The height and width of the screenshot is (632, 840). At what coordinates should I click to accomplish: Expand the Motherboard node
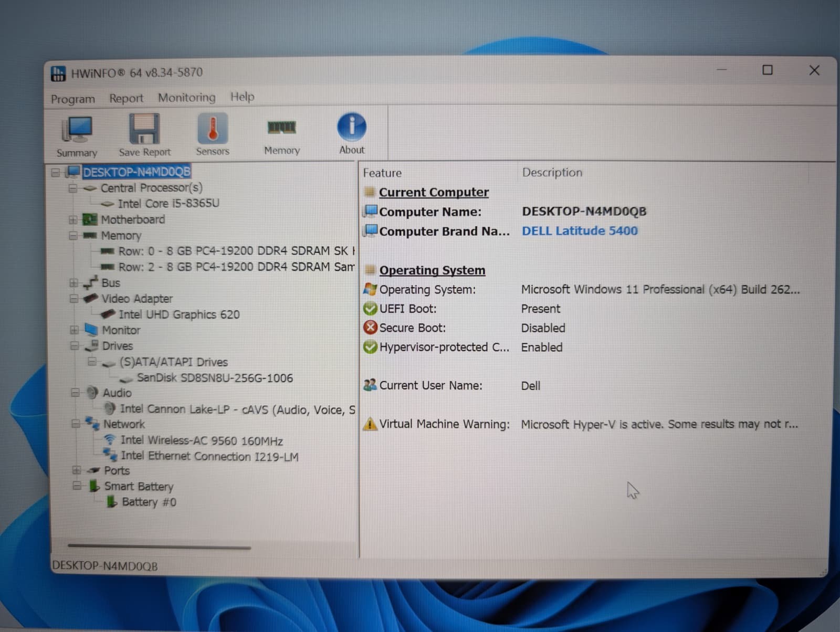[73, 219]
